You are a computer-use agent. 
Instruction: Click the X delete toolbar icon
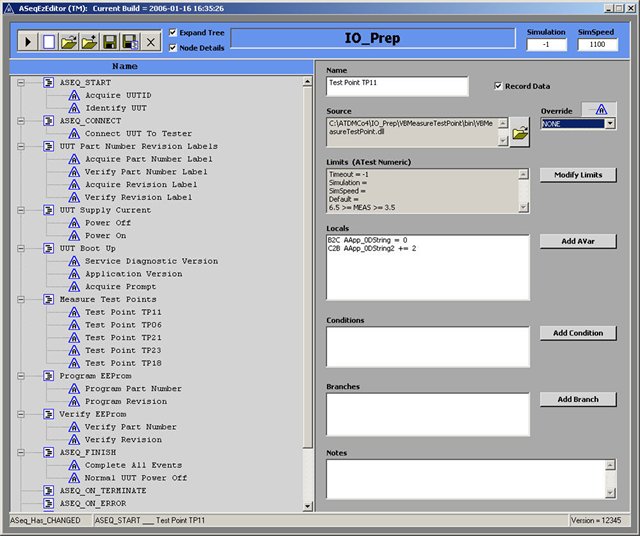(150, 41)
